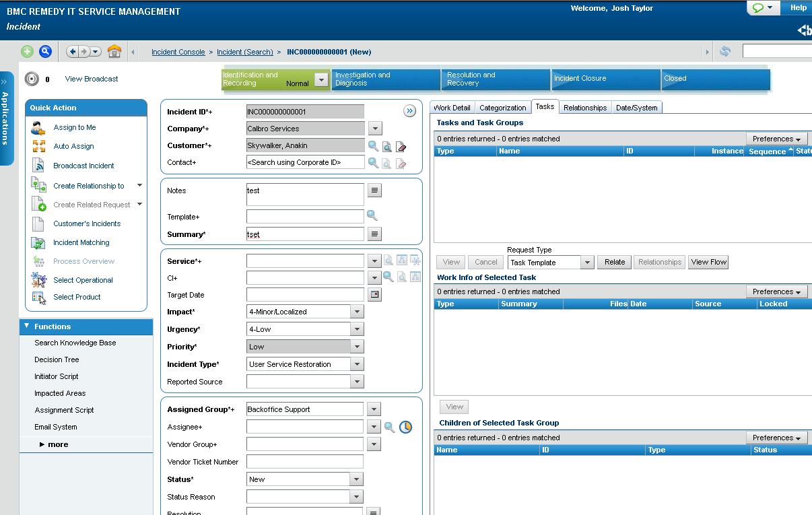
Task: Click the Customer's Incidents document icon
Action: point(38,224)
